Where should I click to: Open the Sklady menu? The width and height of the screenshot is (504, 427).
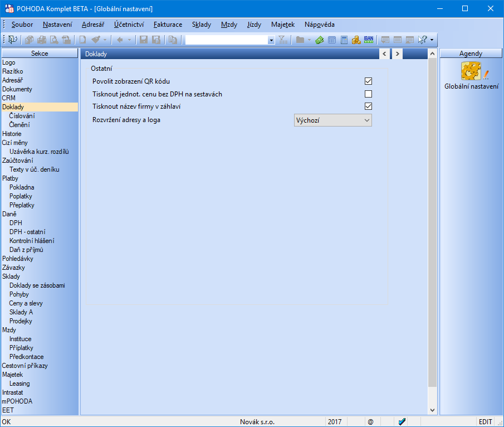click(202, 25)
